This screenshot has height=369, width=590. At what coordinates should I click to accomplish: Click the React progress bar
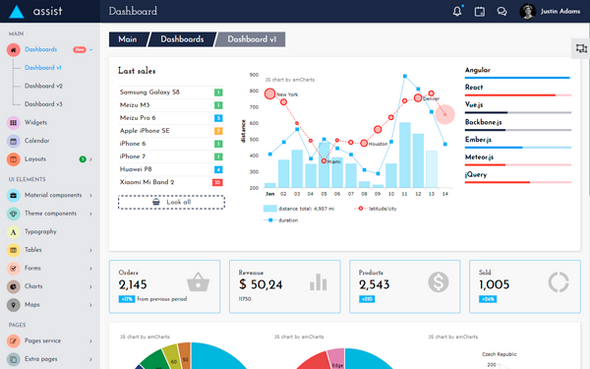tap(518, 95)
